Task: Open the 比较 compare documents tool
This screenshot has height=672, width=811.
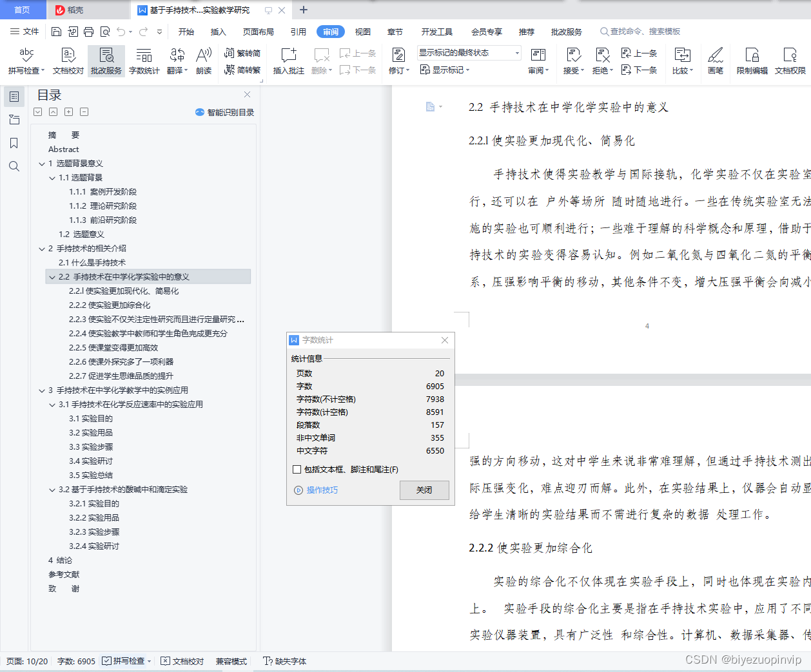Action: click(x=682, y=61)
